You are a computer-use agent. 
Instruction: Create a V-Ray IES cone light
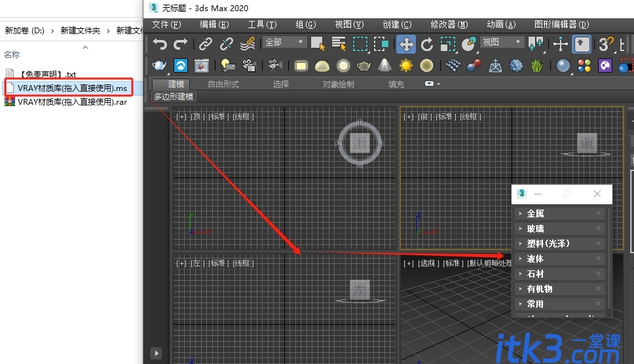tap(384, 65)
